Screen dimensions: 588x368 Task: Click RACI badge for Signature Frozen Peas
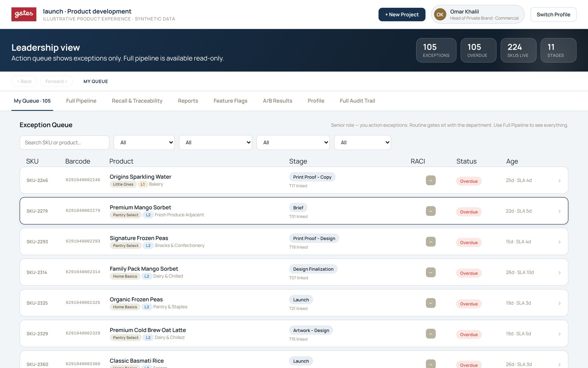[431, 242]
